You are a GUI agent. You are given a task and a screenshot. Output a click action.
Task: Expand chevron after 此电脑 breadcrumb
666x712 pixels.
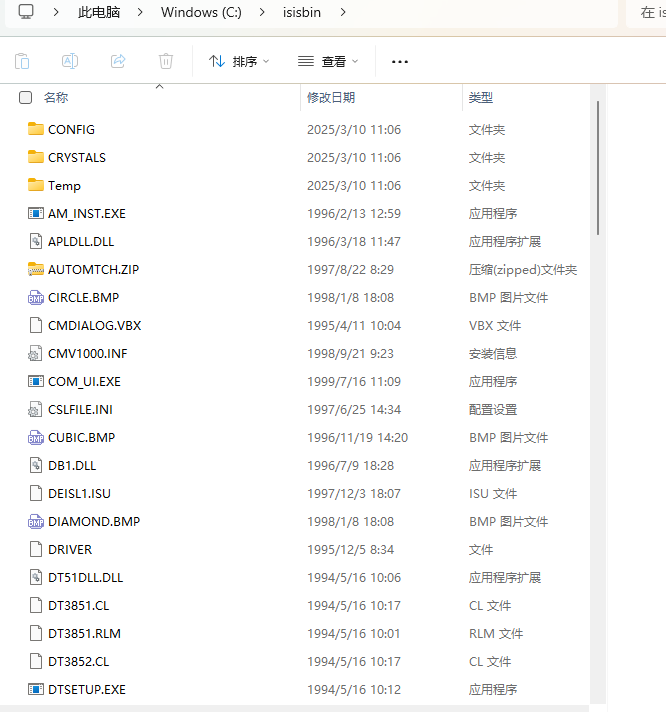click(140, 12)
